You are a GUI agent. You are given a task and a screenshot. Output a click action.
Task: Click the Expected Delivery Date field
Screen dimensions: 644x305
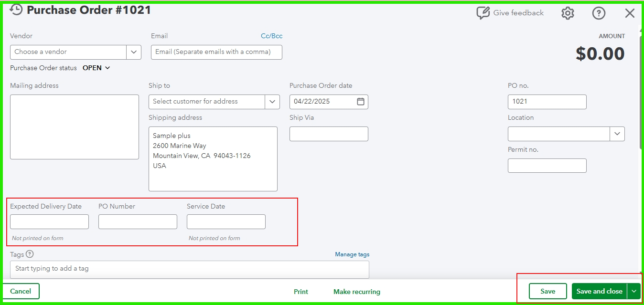point(49,221)
